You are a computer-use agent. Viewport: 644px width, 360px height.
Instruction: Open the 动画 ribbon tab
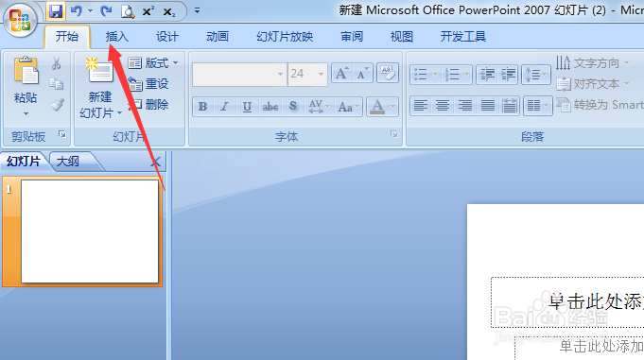click(218, 37)
